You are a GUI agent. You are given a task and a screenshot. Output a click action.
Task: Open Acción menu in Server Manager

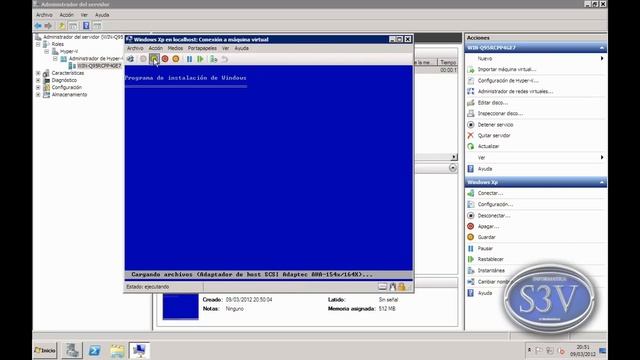tap(67, 15)
